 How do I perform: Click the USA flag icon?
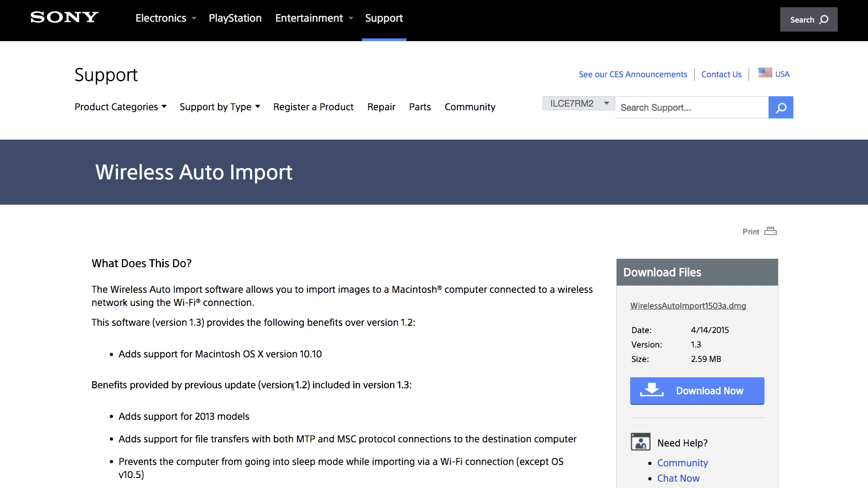[x=765, y=73]
